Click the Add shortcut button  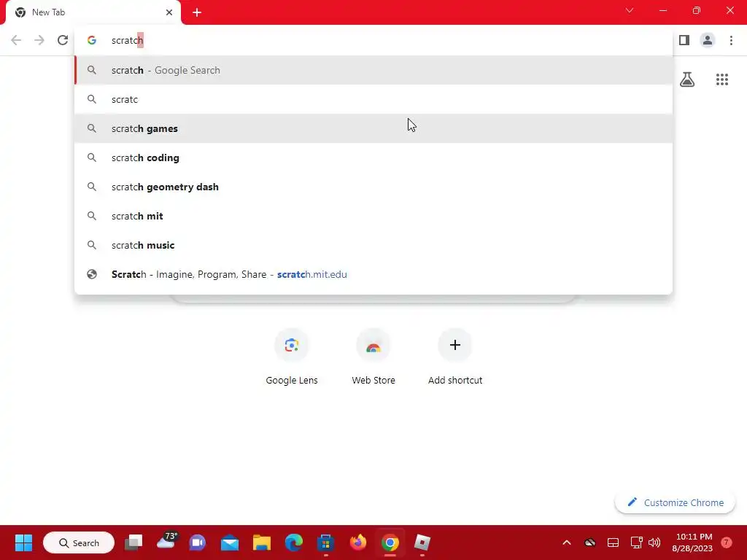455,357
